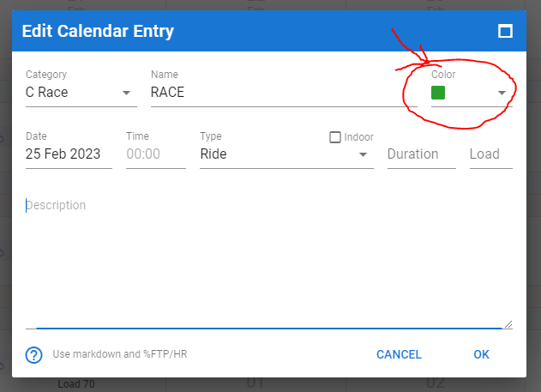Focus the Duration input field
Viewport: 541px width, 392px height.
[421, 154]
